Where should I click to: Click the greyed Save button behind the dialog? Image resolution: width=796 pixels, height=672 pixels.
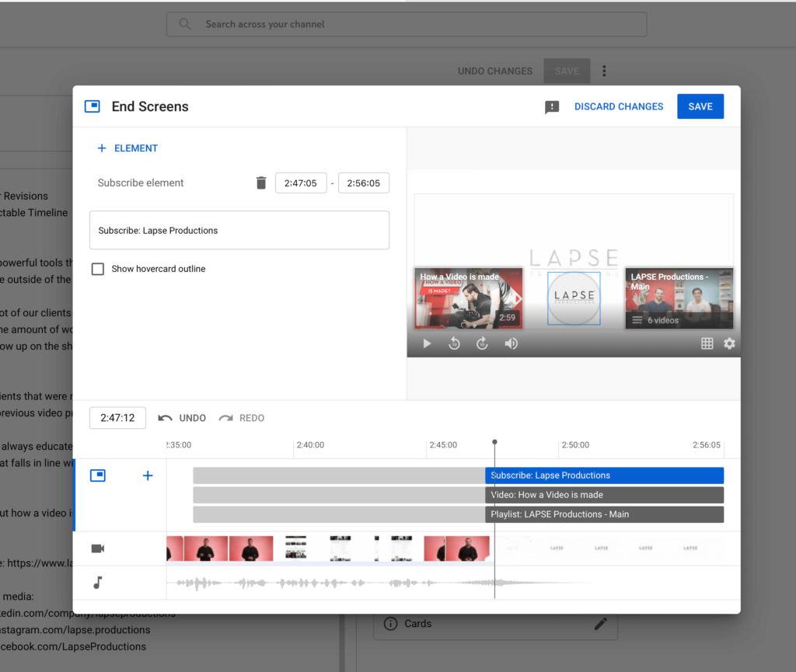(567, 71)
